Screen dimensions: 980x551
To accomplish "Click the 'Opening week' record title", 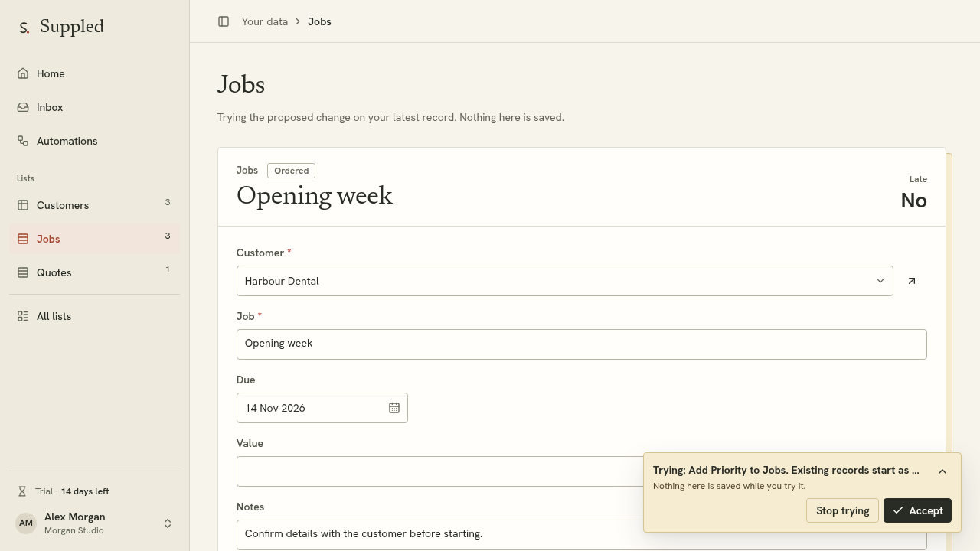I will coord(315,196).
